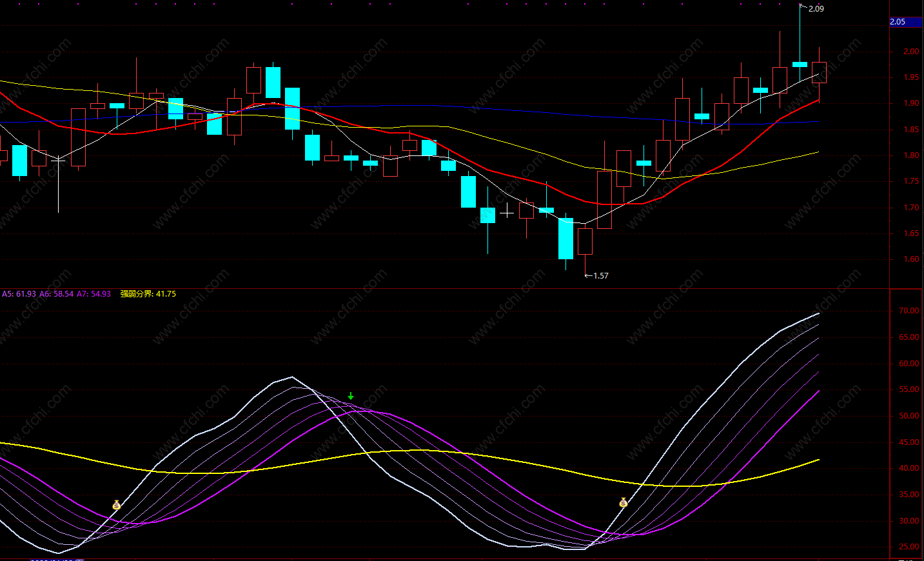
Task: Click the 1.80 price axis label
Action: (911, 155)
